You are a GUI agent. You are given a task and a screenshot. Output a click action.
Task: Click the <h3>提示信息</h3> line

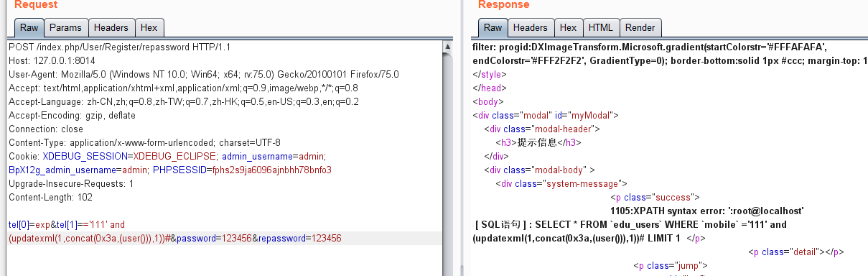click(538, 142)
